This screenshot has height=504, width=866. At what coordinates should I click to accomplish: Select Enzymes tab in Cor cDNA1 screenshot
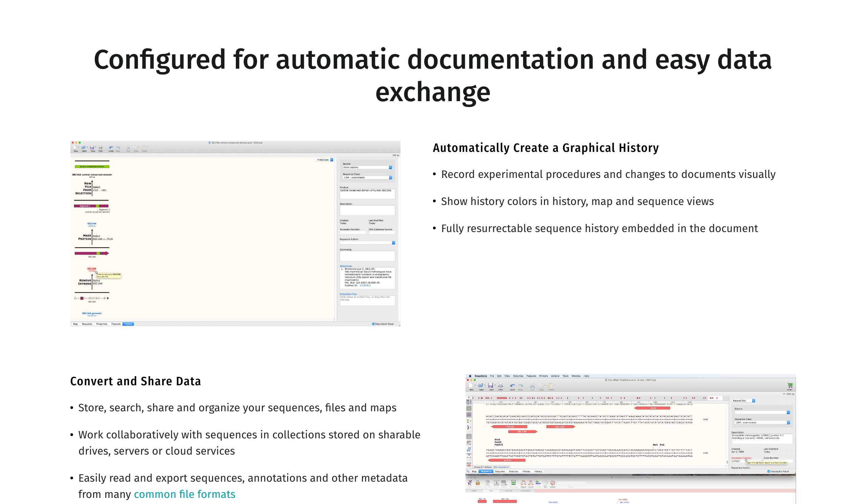point(500,472)
